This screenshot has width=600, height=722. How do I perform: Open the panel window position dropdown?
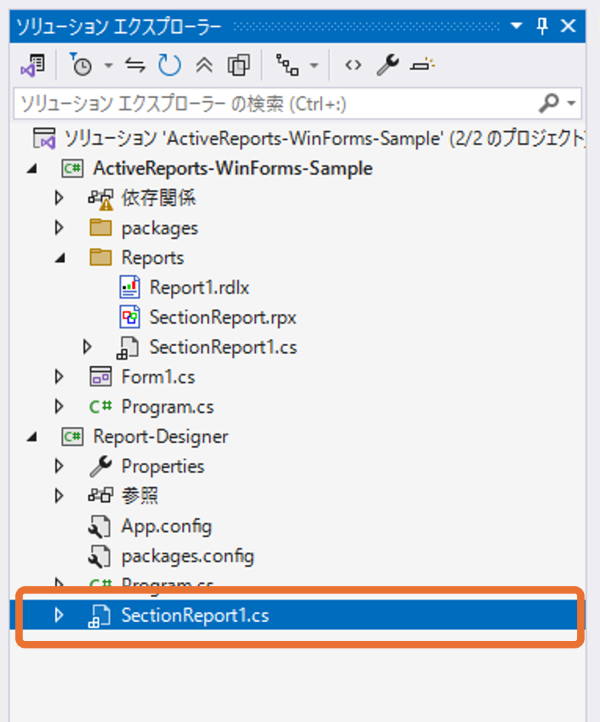click(x=516, y=26)
